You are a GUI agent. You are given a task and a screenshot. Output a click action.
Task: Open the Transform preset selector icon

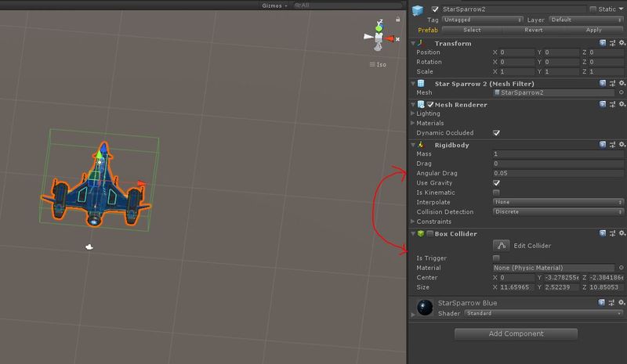612,43
